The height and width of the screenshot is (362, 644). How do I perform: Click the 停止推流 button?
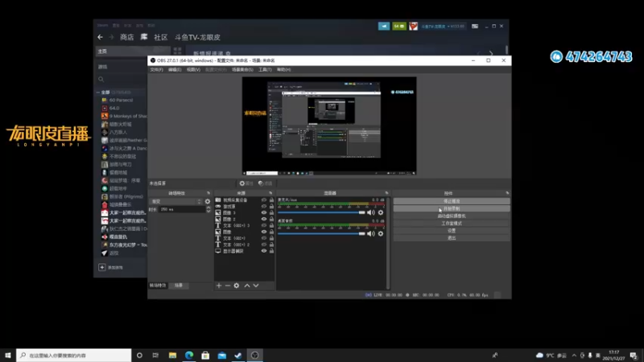452,201
